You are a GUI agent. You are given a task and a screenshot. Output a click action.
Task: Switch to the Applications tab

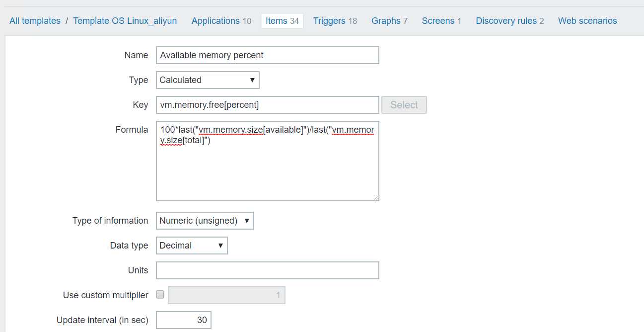click(221, 21)
